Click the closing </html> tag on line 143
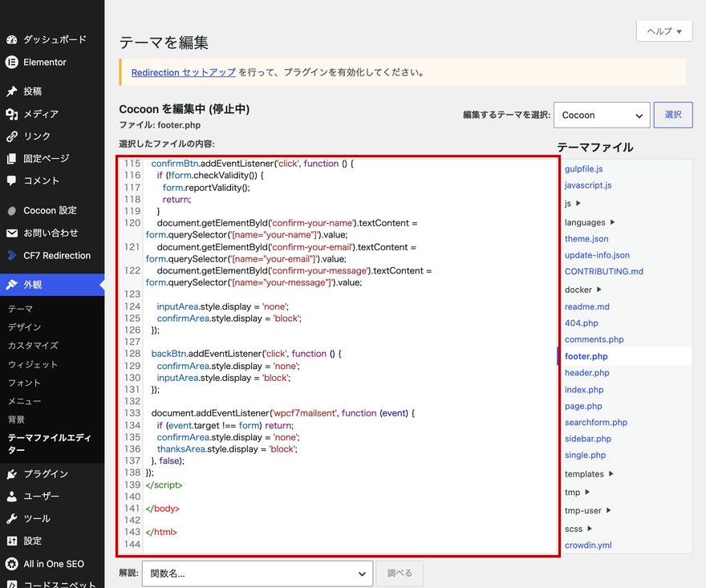This screenshot has width=706, height=588. [161, 532]
